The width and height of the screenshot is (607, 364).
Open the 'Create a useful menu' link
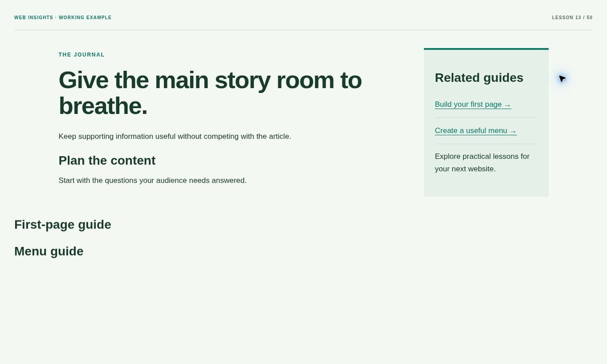point(475,131)
